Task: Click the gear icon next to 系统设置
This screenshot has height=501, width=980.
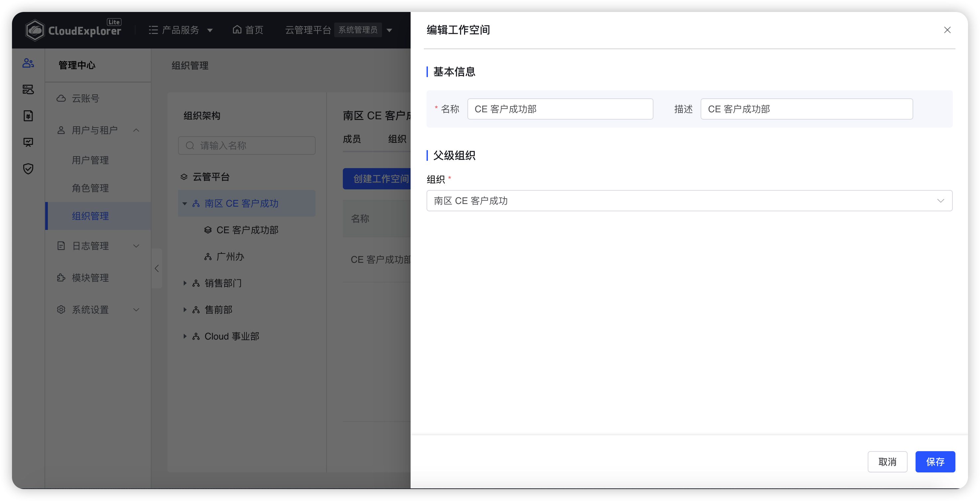Action: tap(61, 309)
